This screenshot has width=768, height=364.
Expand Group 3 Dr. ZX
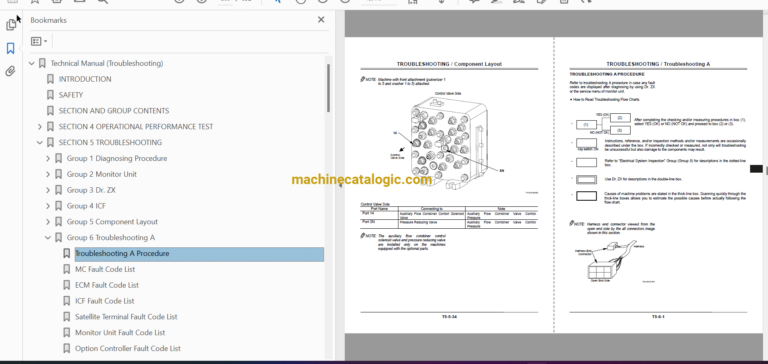tap(48, 190)
